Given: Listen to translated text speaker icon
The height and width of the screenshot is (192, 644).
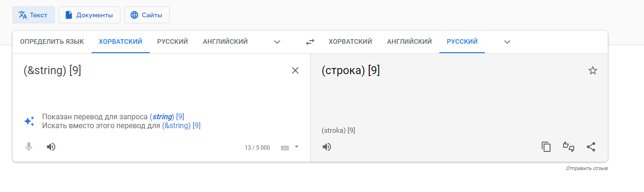Looking at the screenshot, I should click(x=327, y=147).
